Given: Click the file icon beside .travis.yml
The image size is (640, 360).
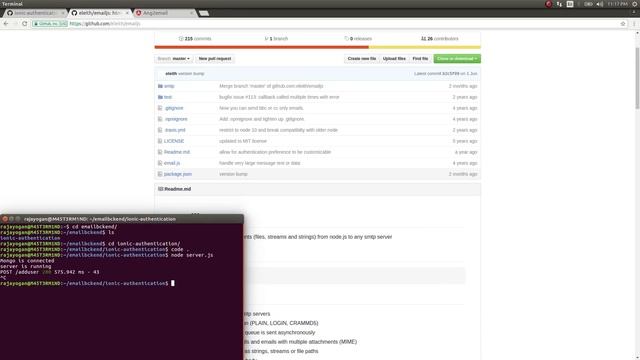Looking at the screenshot, I should (160, 130).
